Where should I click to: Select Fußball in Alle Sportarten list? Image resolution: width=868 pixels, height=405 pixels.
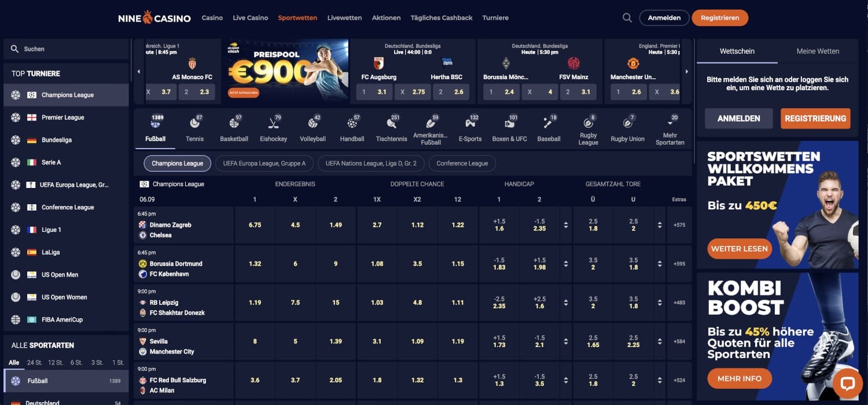point(66,381)
